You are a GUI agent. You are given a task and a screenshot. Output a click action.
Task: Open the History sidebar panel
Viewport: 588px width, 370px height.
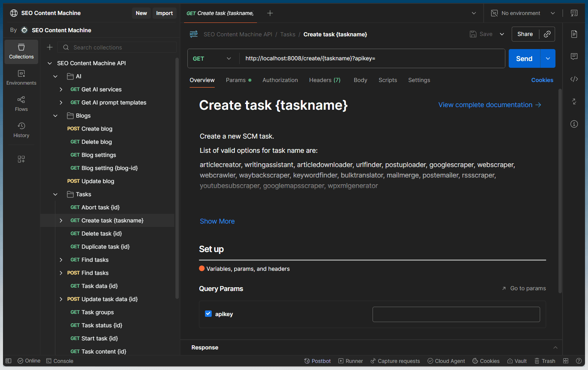(x=21, y=130)
